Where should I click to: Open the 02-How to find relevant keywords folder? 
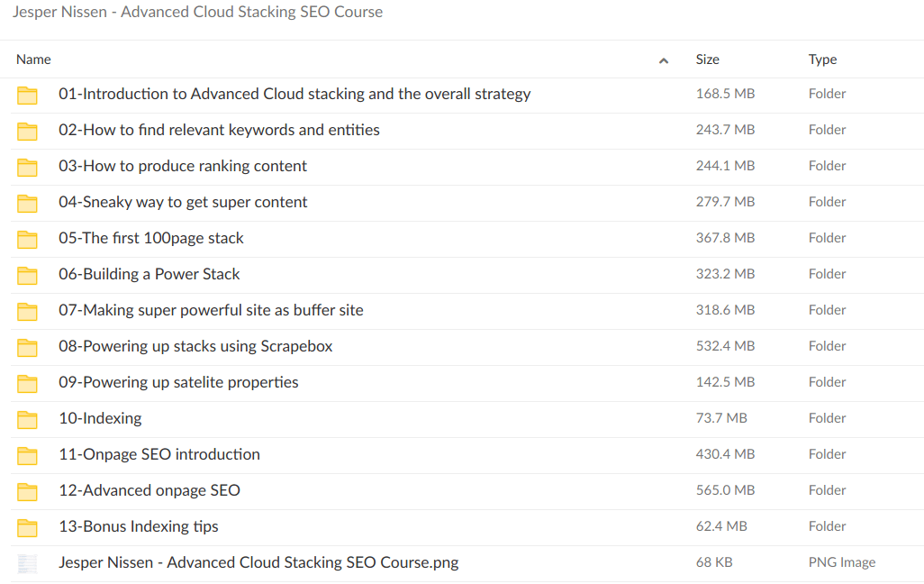pyautogui.click(x=219, y=130)
